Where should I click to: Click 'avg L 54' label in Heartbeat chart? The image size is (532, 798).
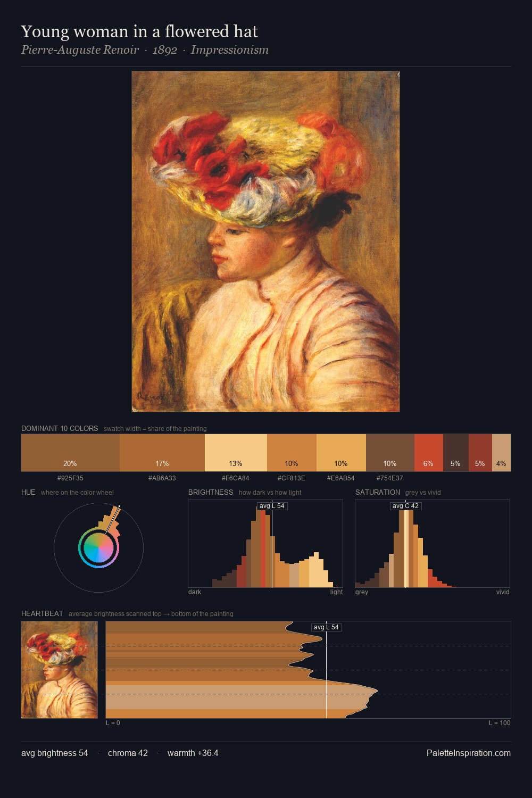click(x=326, y=627)
